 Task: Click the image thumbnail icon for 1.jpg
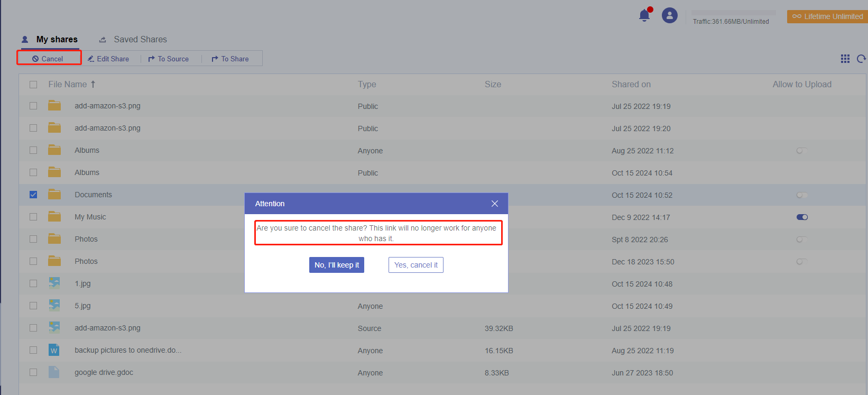tap(54, 283)
